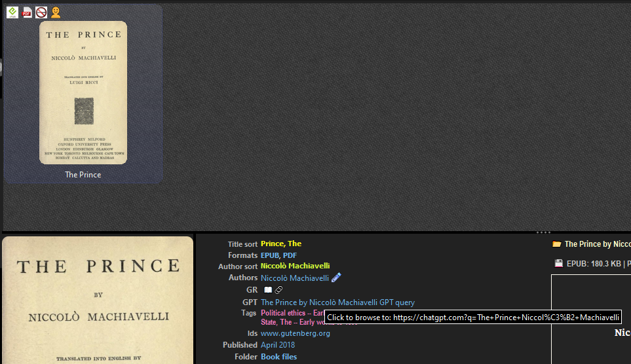Image resolution: width=631 pixels, height=364 pixels.
Task: Select The Prince cover in the grid
Action: (x=83, y=92)
